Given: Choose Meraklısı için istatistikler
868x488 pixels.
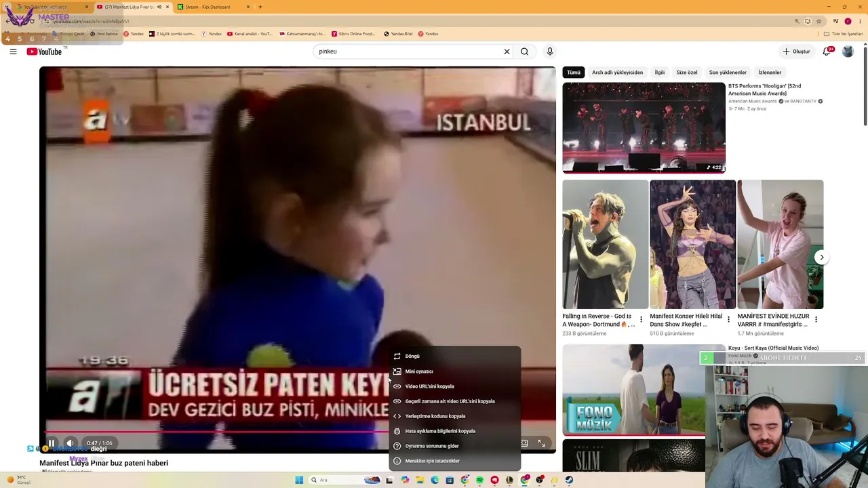Looking at the screenshot, I should point(455,461).
